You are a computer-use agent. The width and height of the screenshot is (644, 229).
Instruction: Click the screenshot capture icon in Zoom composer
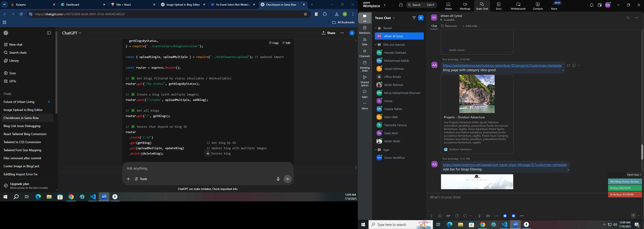pos(465,216)
